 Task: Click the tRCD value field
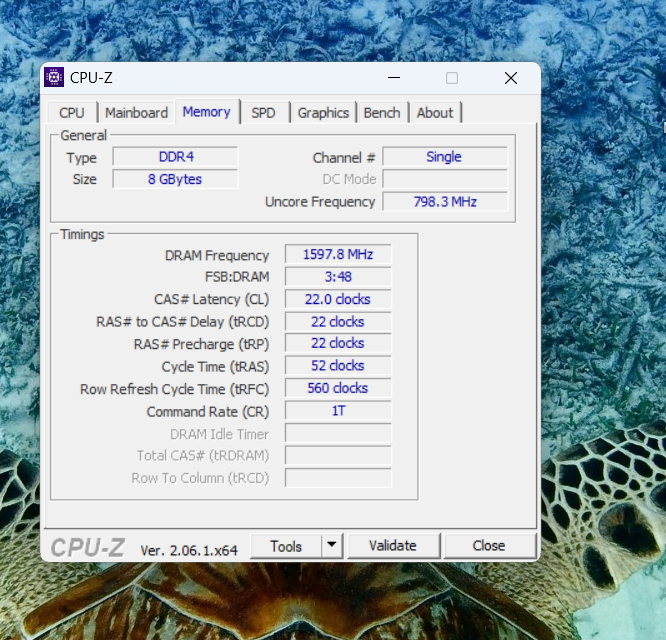pos(338,322)
